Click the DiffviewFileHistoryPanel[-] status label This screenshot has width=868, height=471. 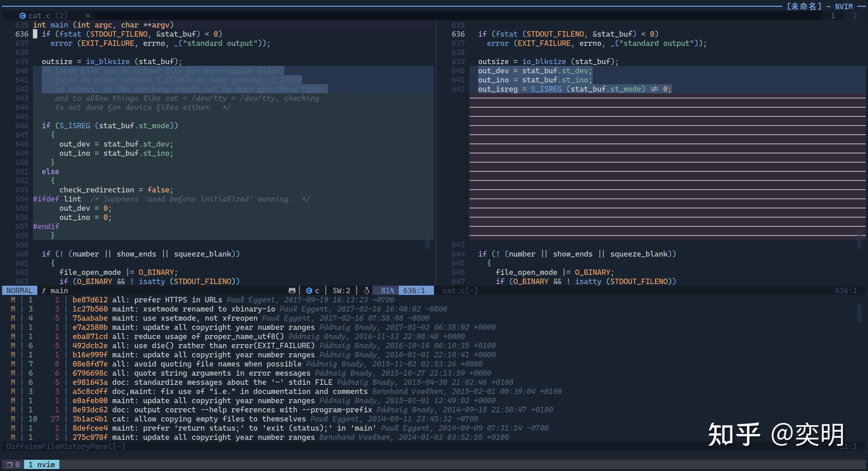66,447
